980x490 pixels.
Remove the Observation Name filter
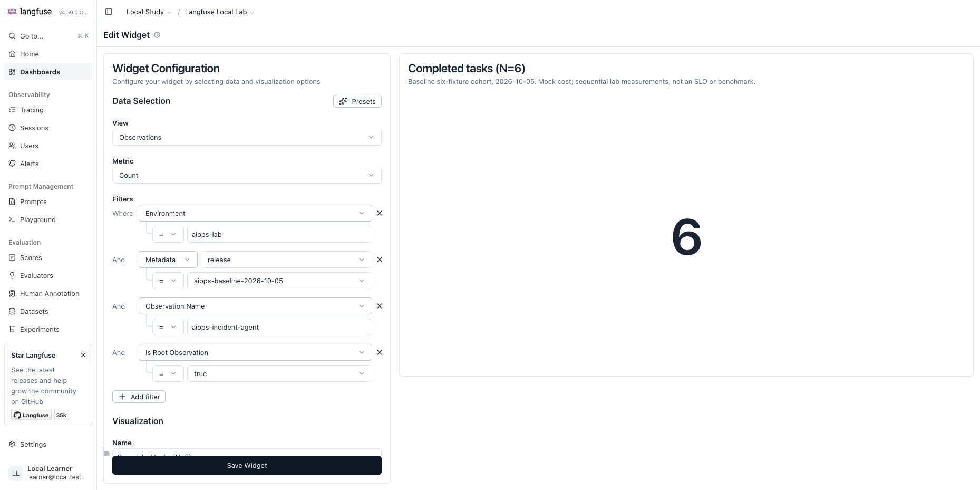[x=380, y=306]
